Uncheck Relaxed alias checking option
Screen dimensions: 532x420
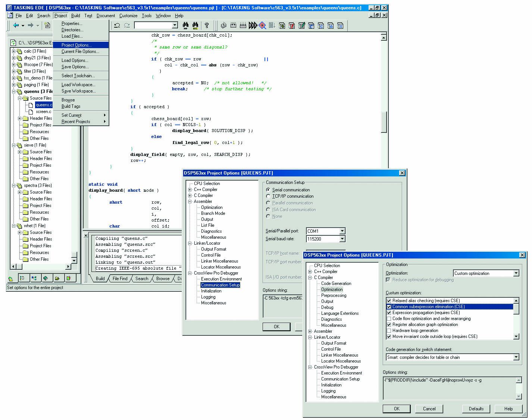click(x=389, y=301)
